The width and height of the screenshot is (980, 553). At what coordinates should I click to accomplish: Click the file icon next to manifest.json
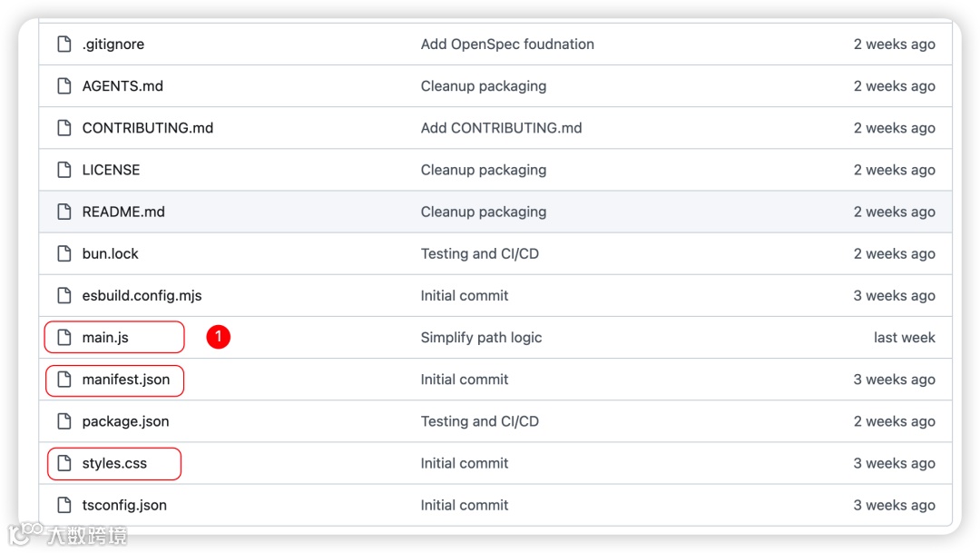[x=64, y=380]
